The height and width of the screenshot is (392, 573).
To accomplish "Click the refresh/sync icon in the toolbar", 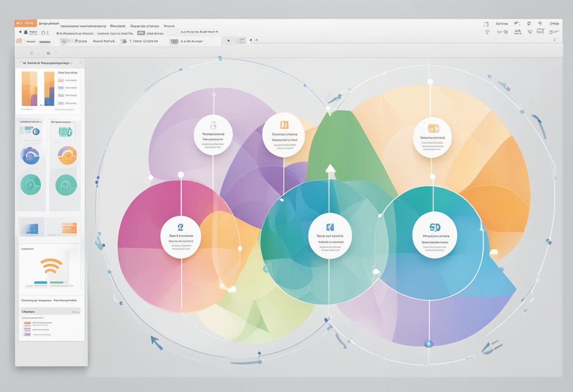I will pos(529,24).
